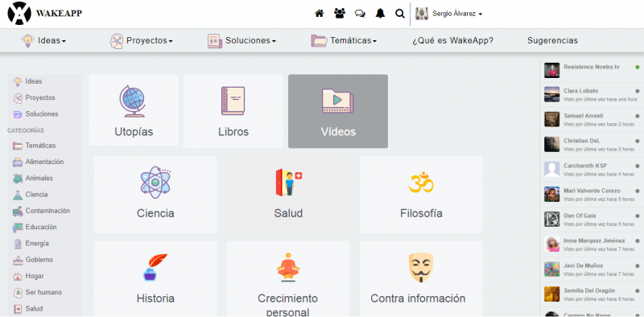Click Sergio Álvarez profile avatar

coord(422,14)
